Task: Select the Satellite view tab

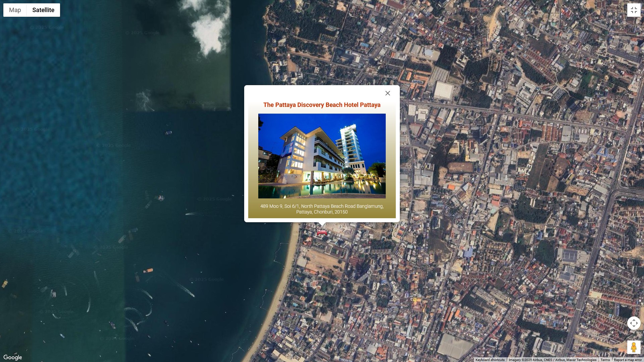Action: point(43,10)
